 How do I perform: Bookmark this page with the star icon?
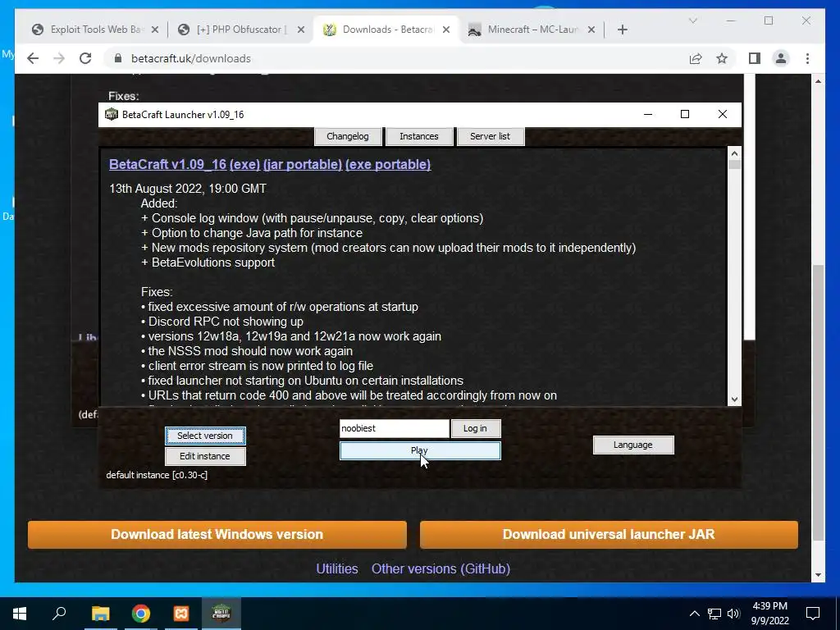click(x=722, y=58)
